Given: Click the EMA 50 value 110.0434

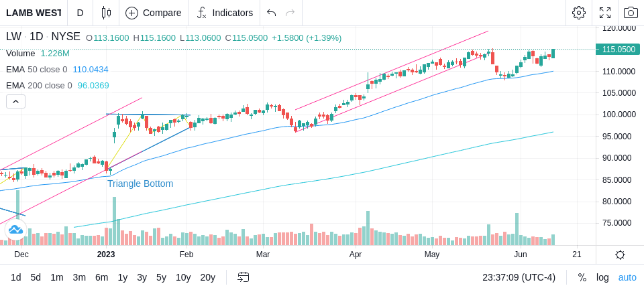Looking at the screenshot, I should (91, 70).
